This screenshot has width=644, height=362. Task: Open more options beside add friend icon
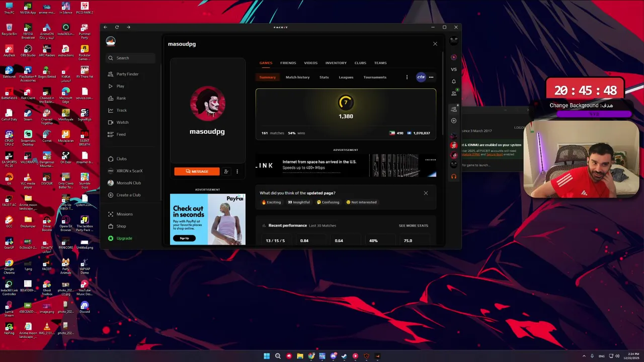click(x=237, y=171)
